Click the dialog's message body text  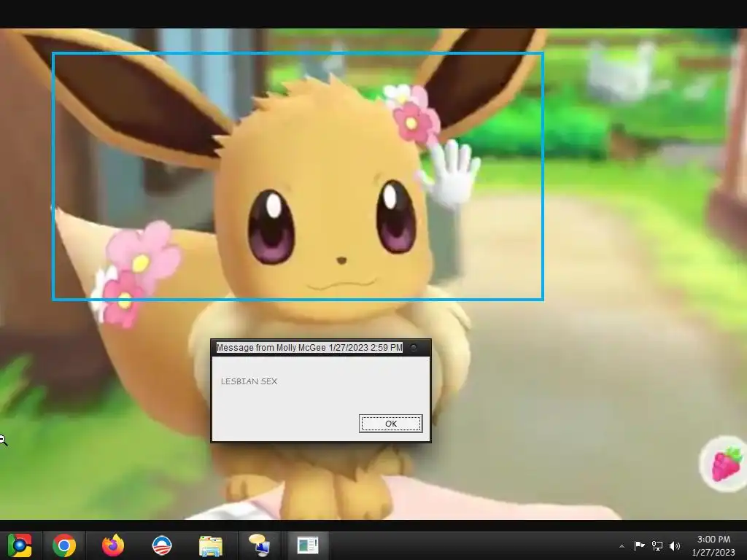tap(249, 381)
